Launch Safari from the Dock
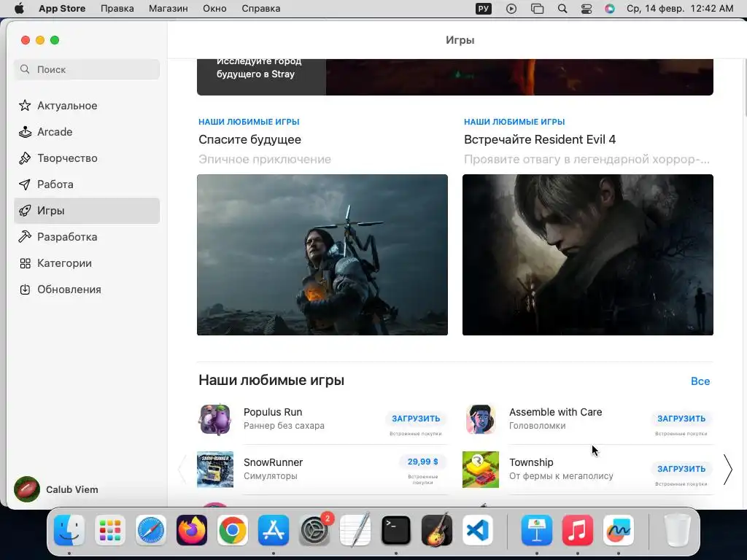This screenshot has width=747, height=560. point(151,530)
